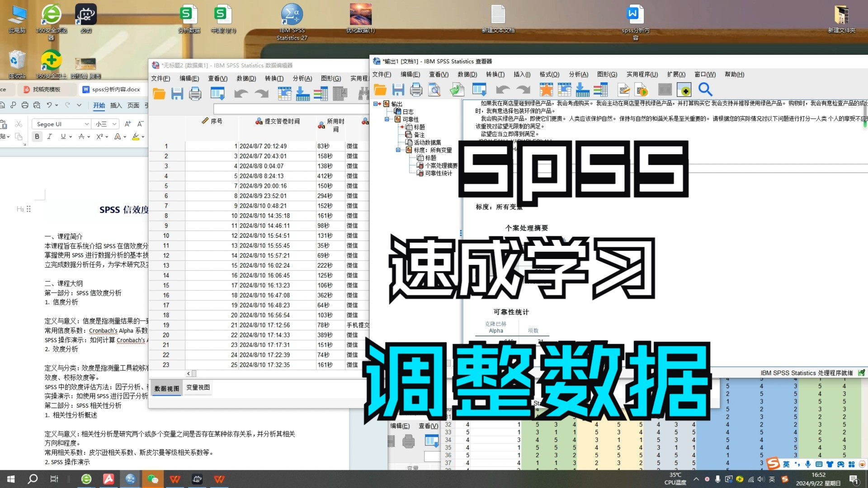The width and height of the screenshot is (868, 488).
Task: Apply font color A in WPS toolbar
Action: point(118,136)
